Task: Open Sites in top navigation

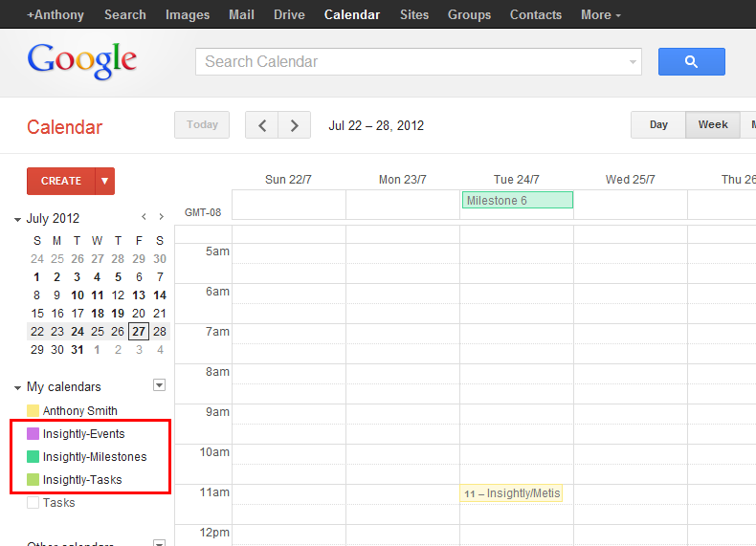Action: [x=414, y=15]
